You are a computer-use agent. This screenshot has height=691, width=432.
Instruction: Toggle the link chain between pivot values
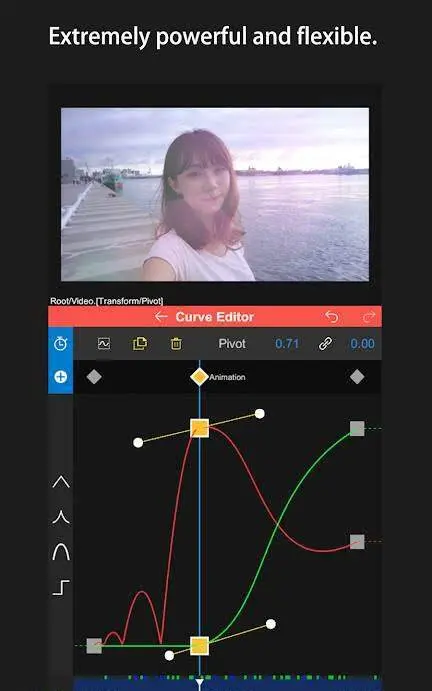tap(325, 343)
